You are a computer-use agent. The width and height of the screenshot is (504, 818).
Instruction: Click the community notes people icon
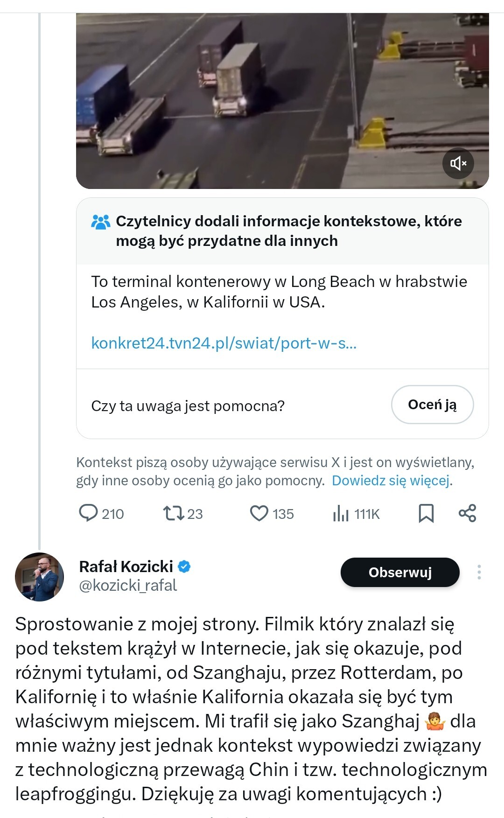[100, 222]
